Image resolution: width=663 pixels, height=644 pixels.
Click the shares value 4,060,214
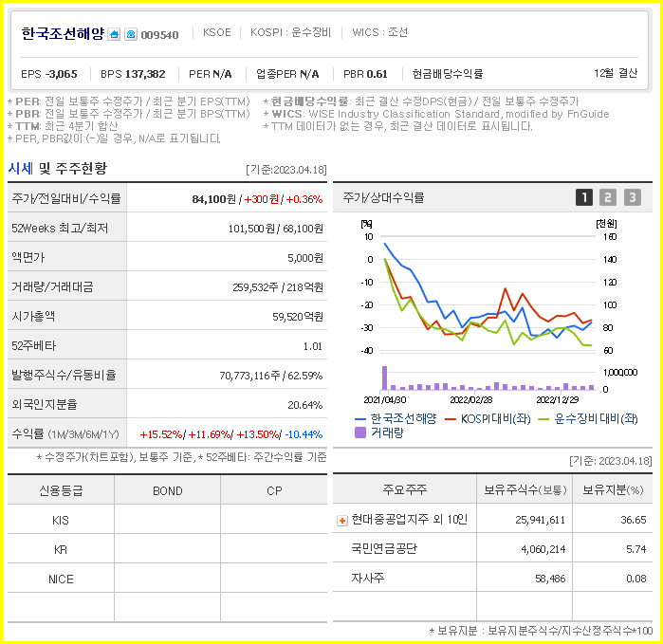point(543,549)
